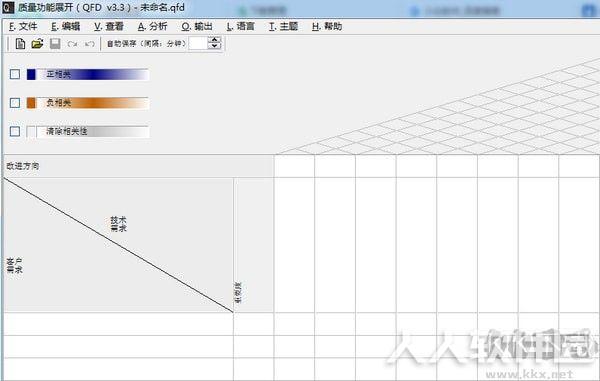This screenshot has height=381, width=600.
Task: Open the 编辑 menu
Action: tap(65, 26)
